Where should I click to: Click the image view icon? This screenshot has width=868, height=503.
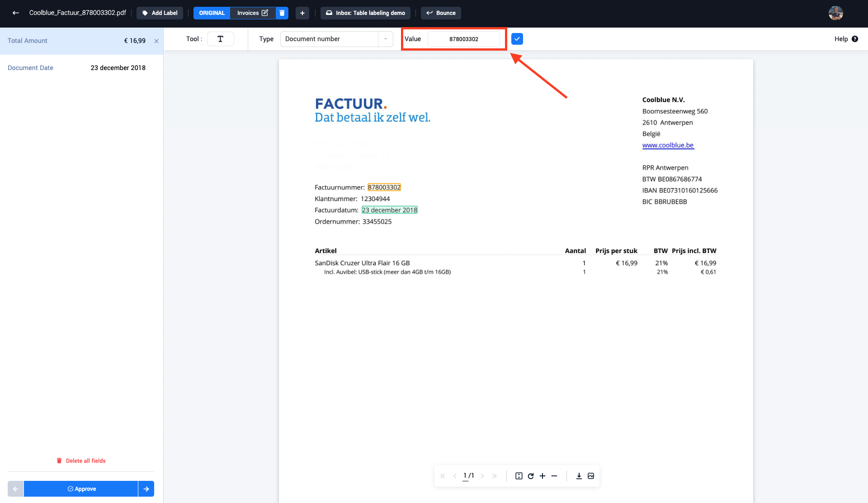(591, 476)
